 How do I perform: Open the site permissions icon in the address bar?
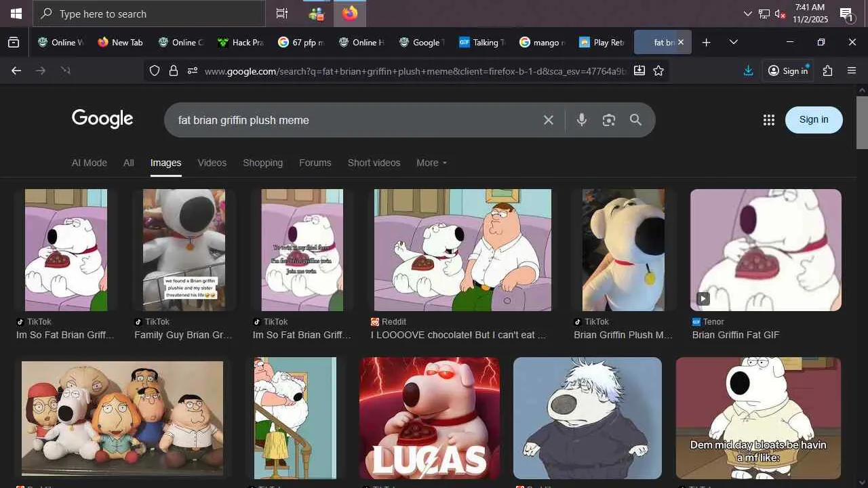pyautogui.click(x=193, y=70)
